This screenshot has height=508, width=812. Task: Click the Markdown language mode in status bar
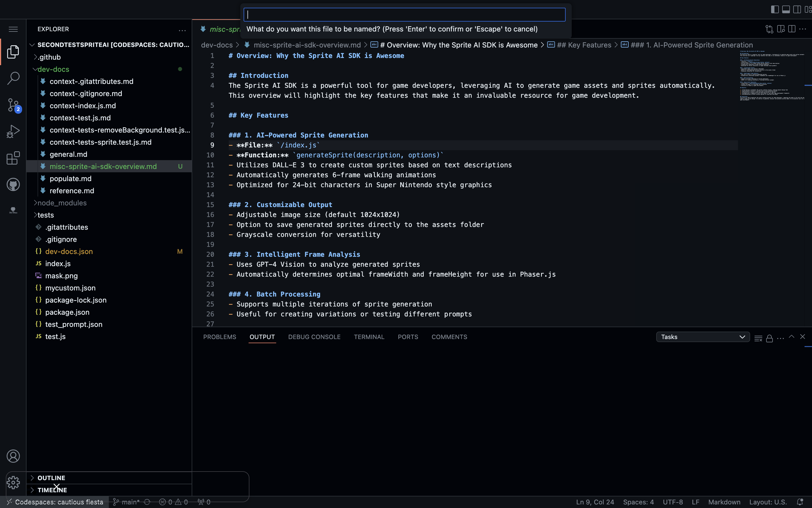click(x=724, y=502)
